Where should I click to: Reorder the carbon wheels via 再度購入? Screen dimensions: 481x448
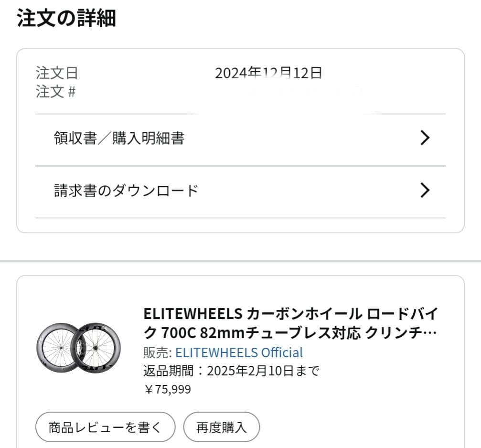coord(222,427)
